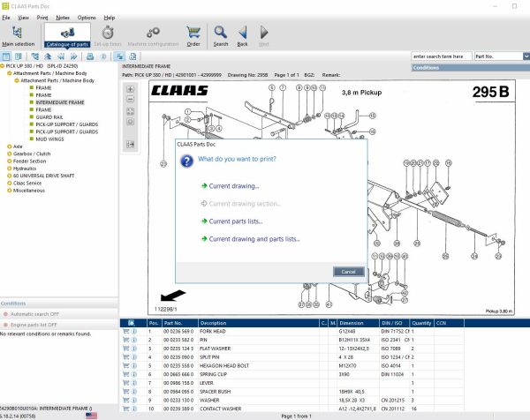530x420 pixels.
Task: Click the Machine configuration gears icon
Action: point(153,36)
